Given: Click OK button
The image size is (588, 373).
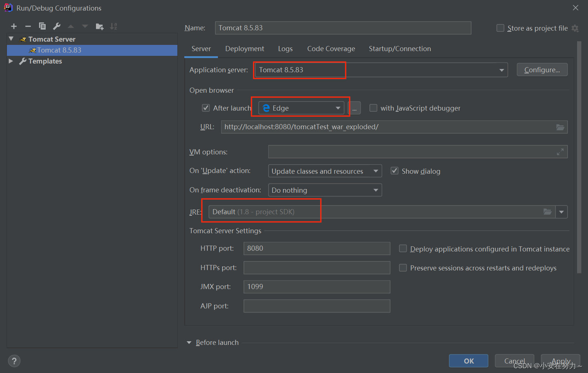Looking at the screenshot, I should tap(469, 361).
